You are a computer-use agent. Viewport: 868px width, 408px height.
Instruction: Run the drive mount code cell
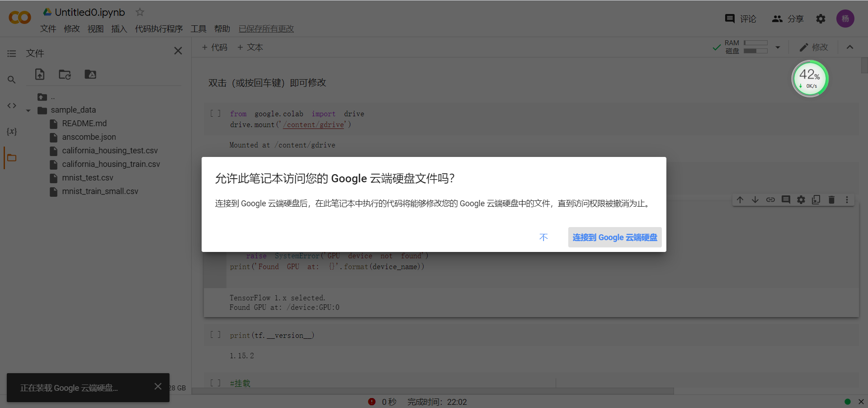coord(216,114)
